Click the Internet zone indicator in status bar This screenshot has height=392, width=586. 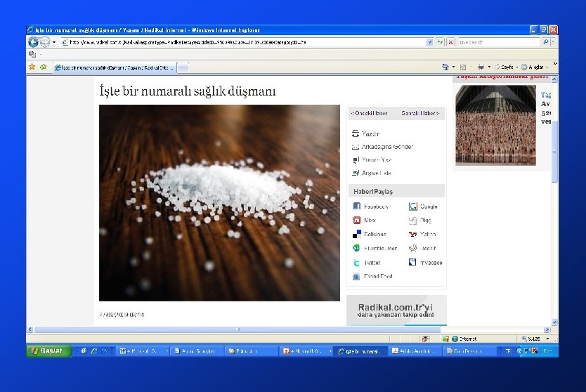[x=464, y=339]
